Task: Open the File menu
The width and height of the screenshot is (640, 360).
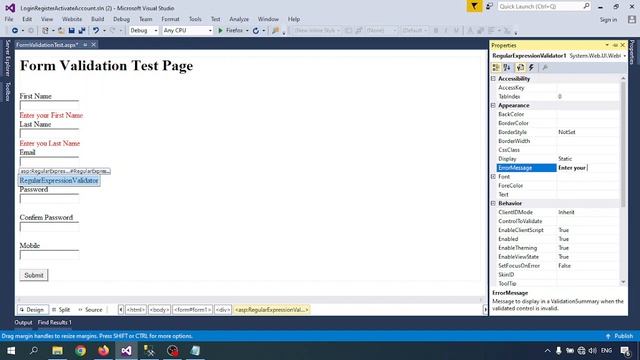Action: tap(9, 19)
